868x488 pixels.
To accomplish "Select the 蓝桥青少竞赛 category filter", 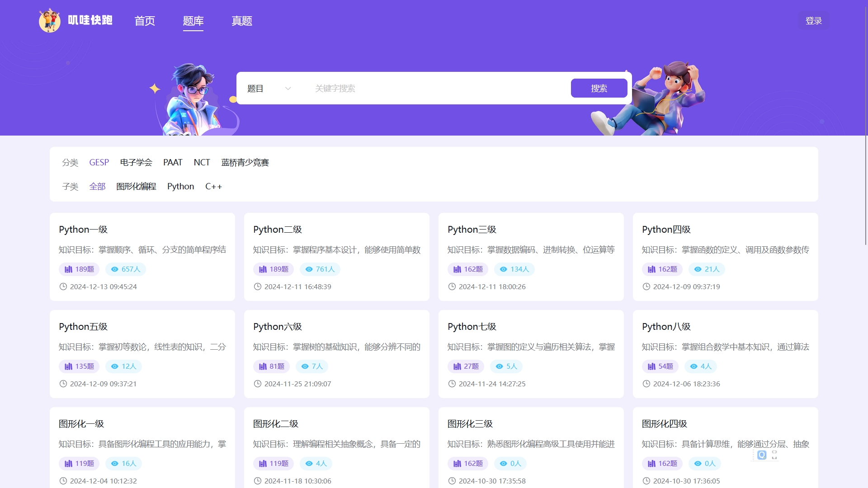I will tap(245, 162).
